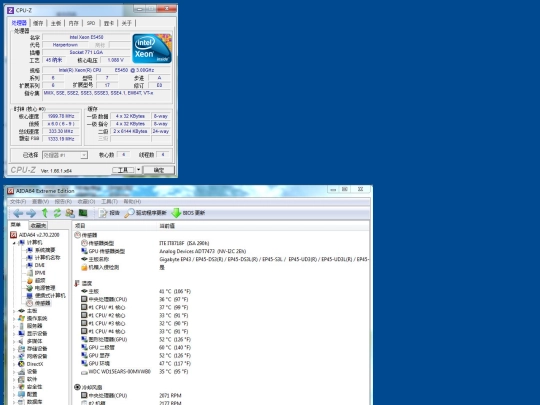Switch to the 内存 tab in CPU-Z
The height and width of the screenshot is (405, 540).
coord(73,23)
